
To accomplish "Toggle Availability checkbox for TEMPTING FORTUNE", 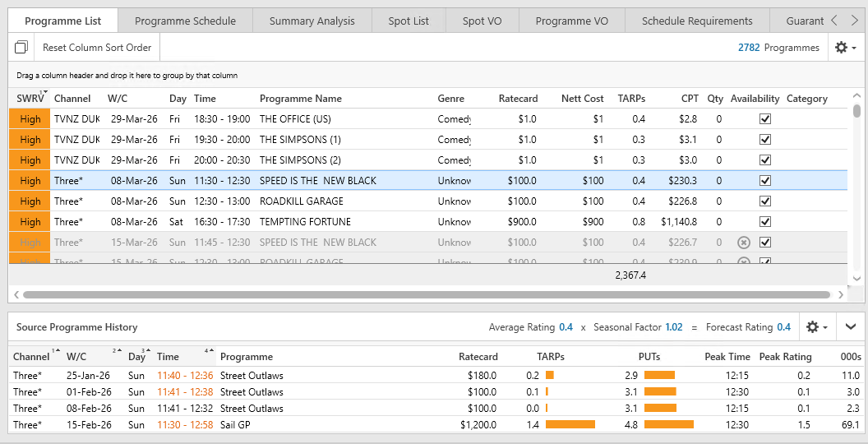I will click(765, 222).
